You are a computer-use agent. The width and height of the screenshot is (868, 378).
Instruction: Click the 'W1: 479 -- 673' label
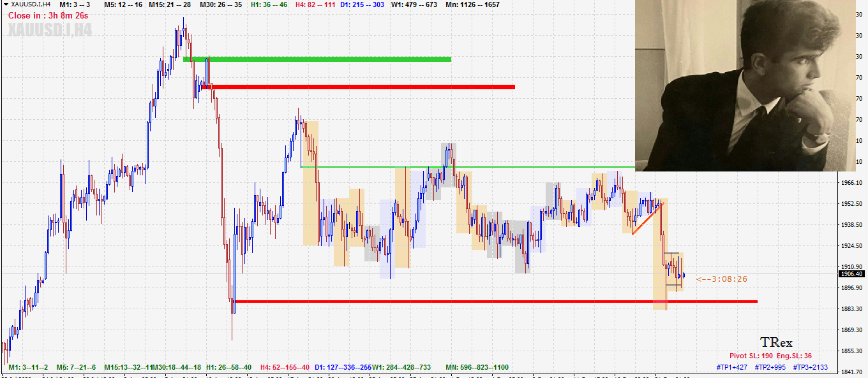click(414, 4)
